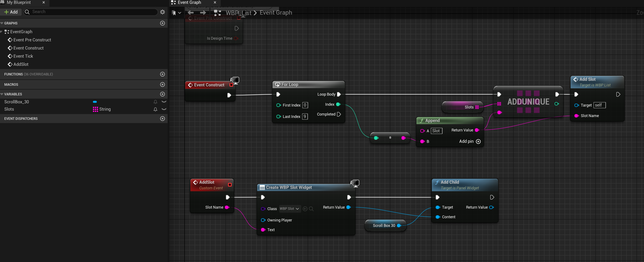Browse to WBP Slot class magnifier icon

[x=311, y=209]
